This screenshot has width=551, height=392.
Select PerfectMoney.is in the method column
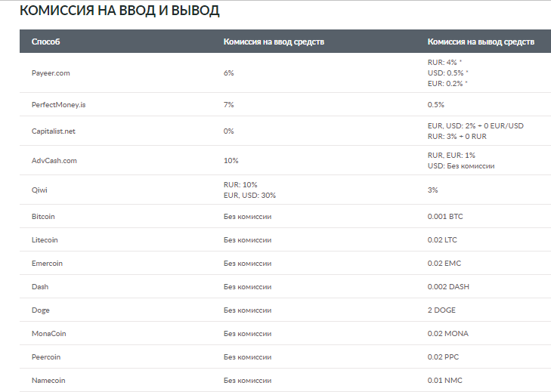57,104
